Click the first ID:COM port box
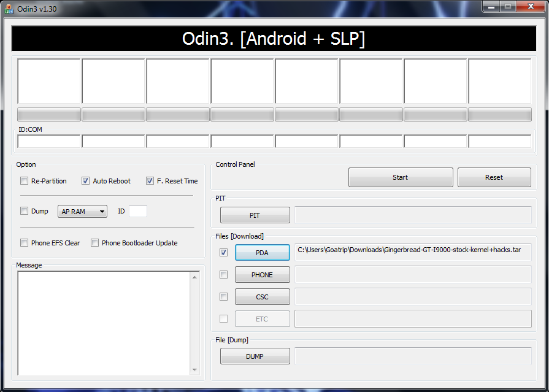549x392 pixels. click(49, 141)
